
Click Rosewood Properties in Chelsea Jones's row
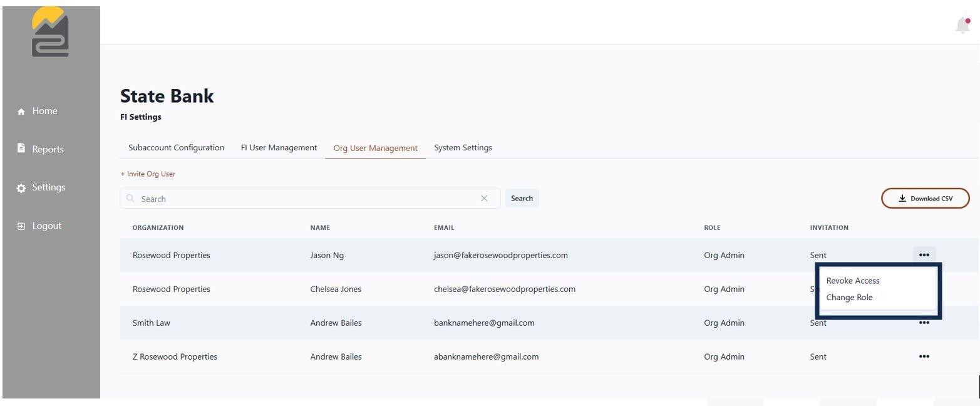pos(171,289)
